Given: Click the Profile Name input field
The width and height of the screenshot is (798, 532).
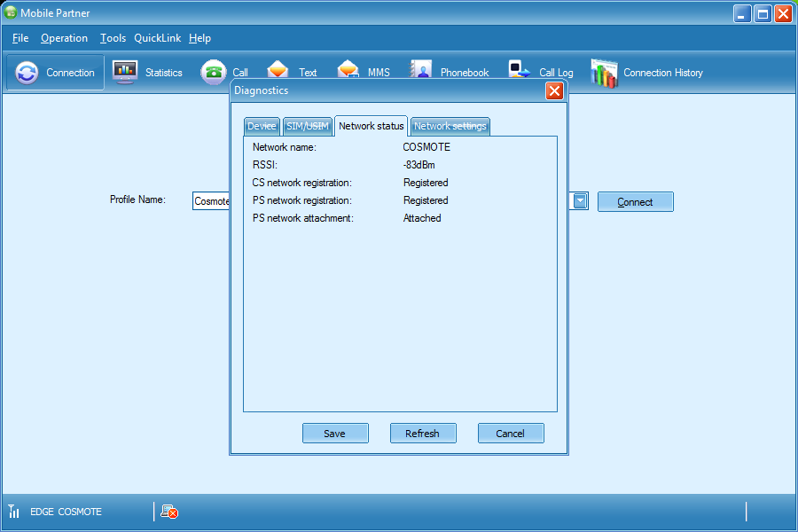Looking at the screenshot, I should (x=211, y=201).
